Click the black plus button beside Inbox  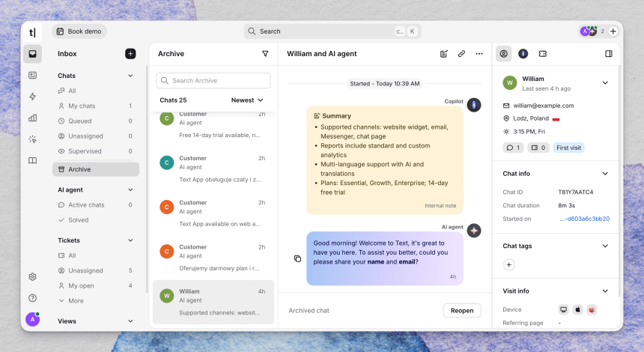[x=130, y=54]
